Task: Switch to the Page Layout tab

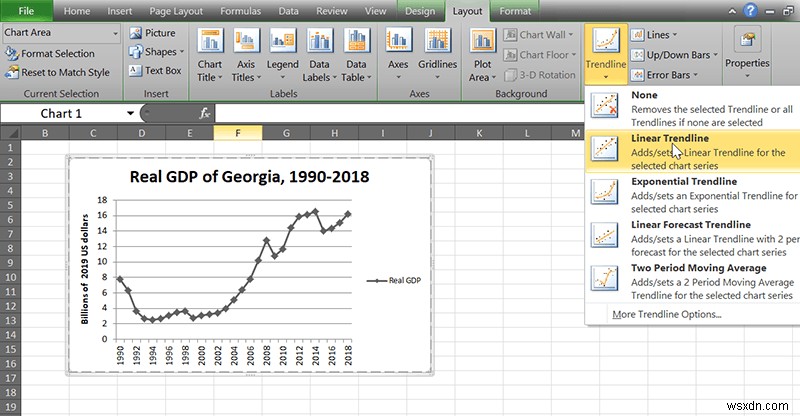Action: coord(176,11)
